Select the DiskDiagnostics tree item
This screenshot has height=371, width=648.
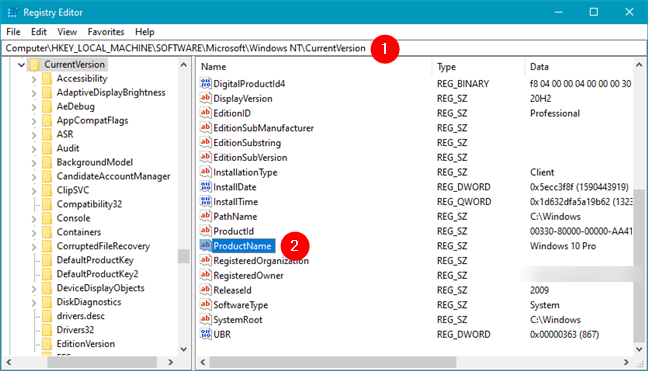point(89,302)
